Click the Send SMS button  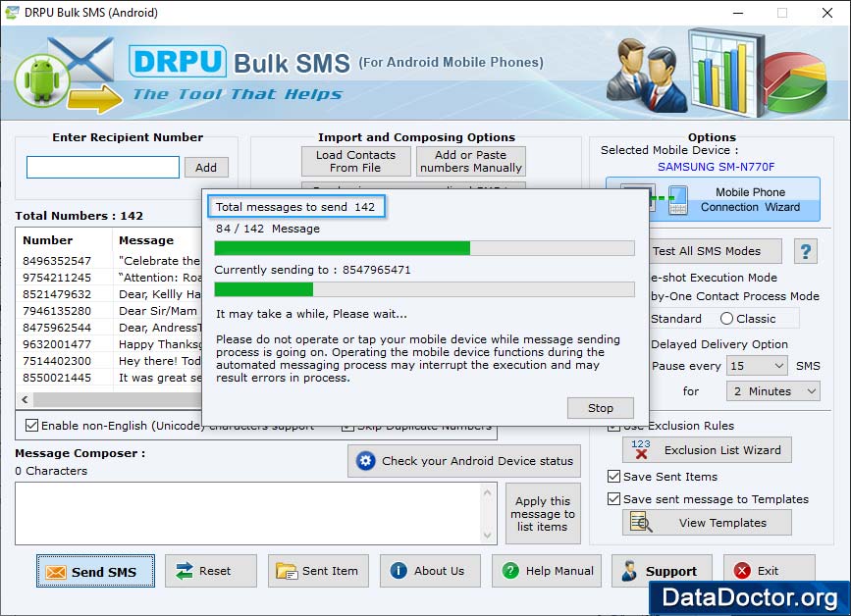click(x=95, y=571)
